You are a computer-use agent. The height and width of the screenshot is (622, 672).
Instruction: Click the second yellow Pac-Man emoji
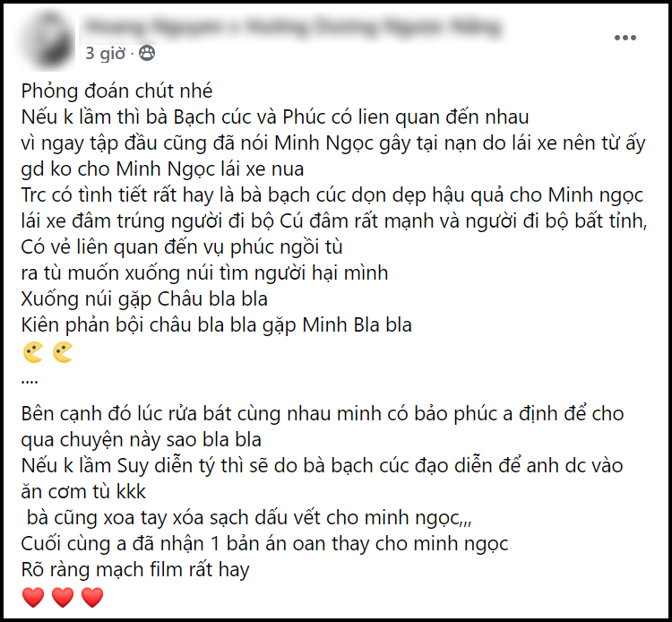[x=63, y=352]
